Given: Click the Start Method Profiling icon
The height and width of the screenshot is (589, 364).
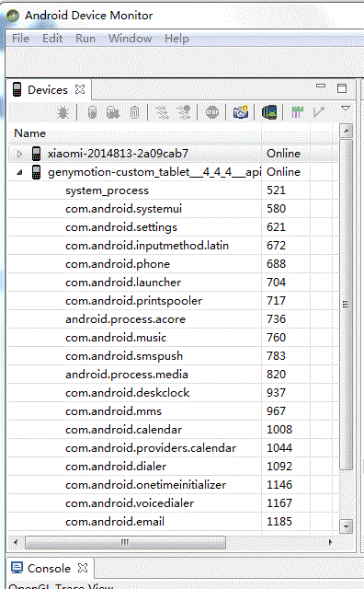Looking at the screenshot, I should (x=184, y=112).
